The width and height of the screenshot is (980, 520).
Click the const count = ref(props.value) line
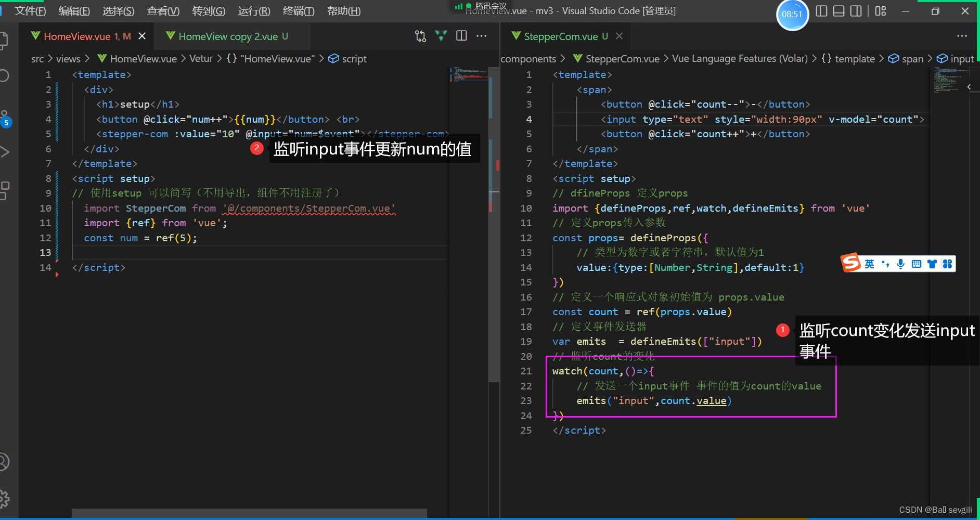pos(642,312)
